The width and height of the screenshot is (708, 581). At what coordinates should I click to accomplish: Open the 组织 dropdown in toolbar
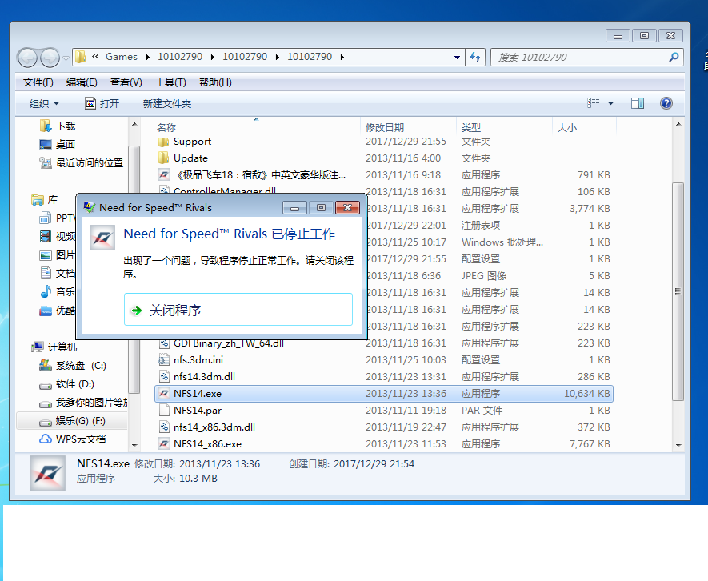click(x=44, y=104)
